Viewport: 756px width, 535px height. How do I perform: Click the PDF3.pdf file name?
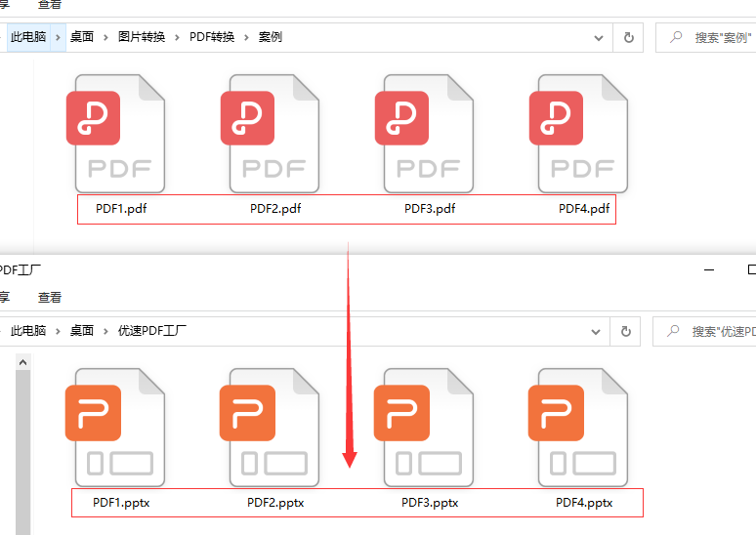(x=430, y=209)
